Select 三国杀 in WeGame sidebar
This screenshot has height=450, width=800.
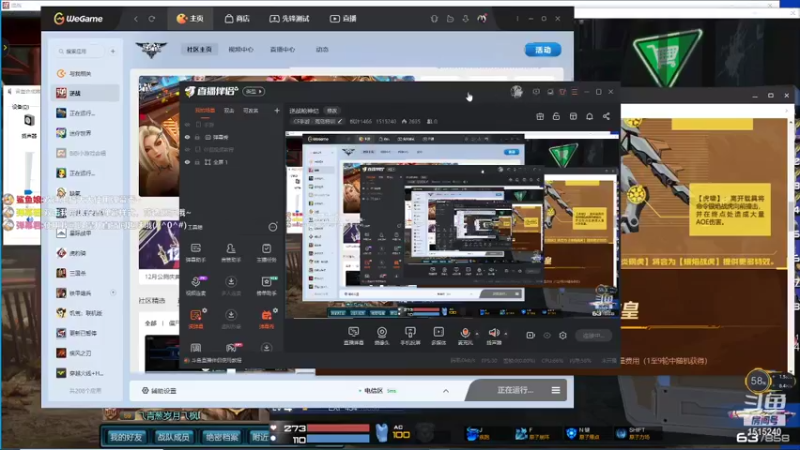(85, 273)
